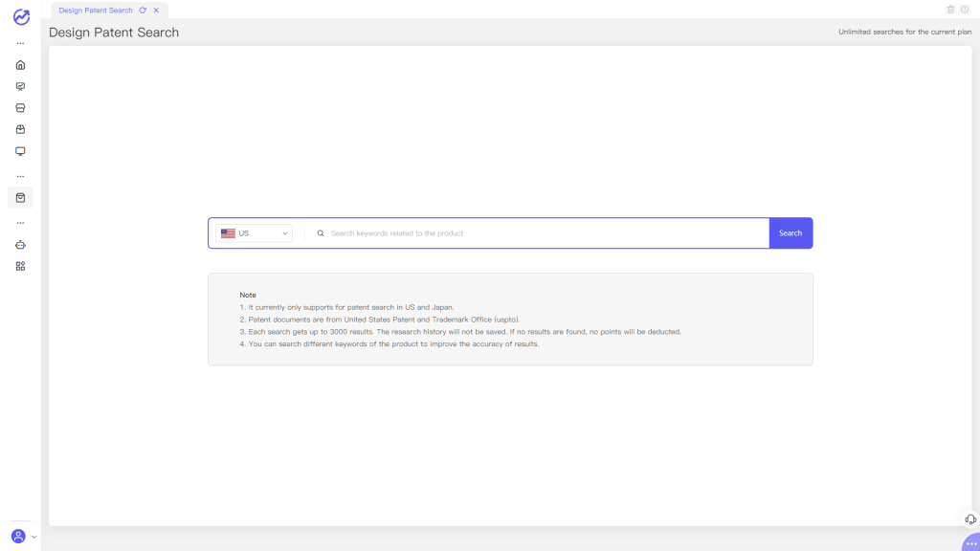Click the Search button
Screen dimensions: 980x551
coord(791,233)
